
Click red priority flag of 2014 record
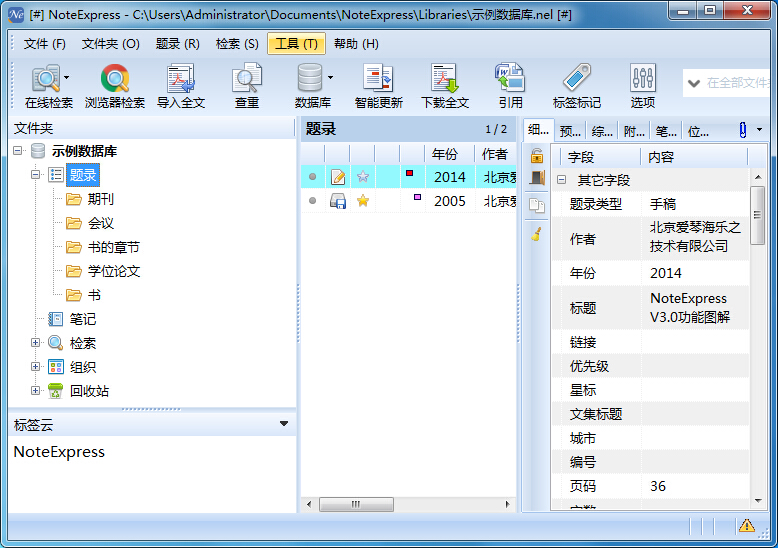(409, 173)
